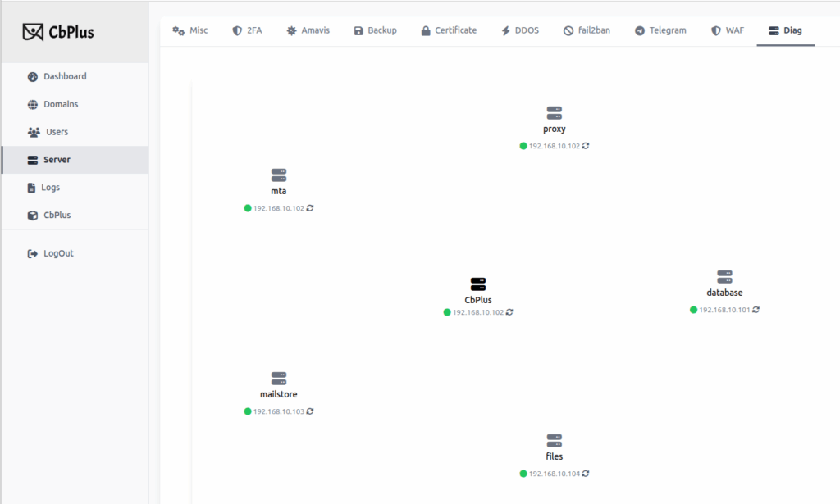Refresh the mailstore node status

pos(310,411)
